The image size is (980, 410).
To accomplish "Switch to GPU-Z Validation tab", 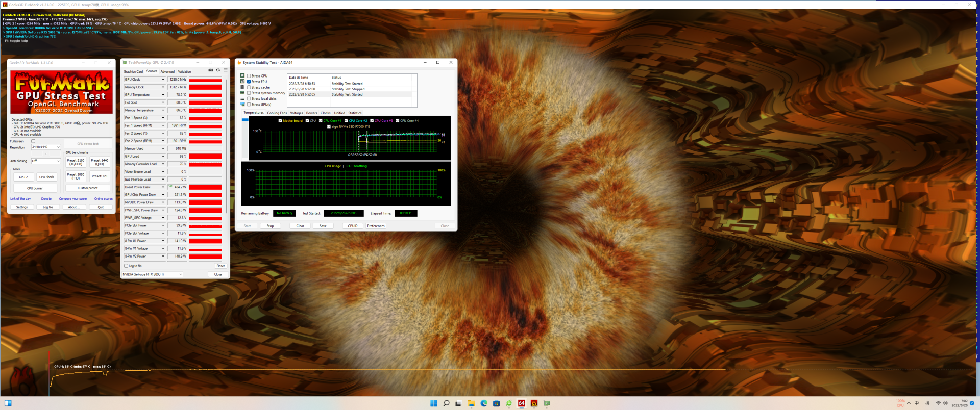I will point(184,72).
